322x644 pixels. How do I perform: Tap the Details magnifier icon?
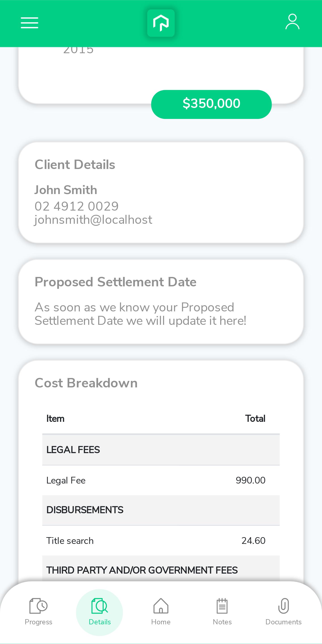click(100, 606)
